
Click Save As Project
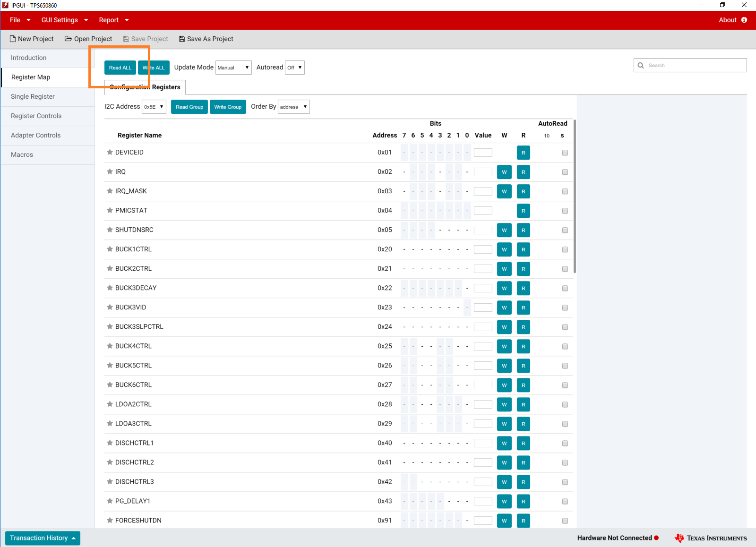[206, 39]
